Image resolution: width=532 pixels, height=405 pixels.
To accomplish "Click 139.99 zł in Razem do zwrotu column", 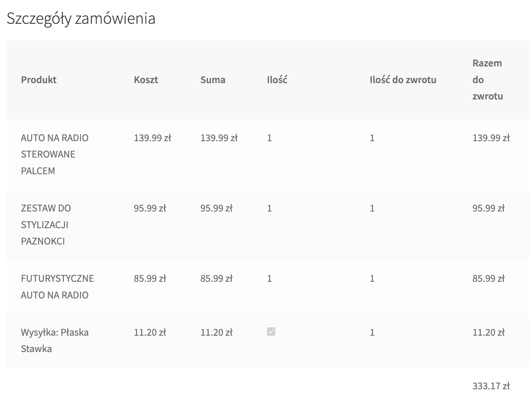I will coord(491,138).
